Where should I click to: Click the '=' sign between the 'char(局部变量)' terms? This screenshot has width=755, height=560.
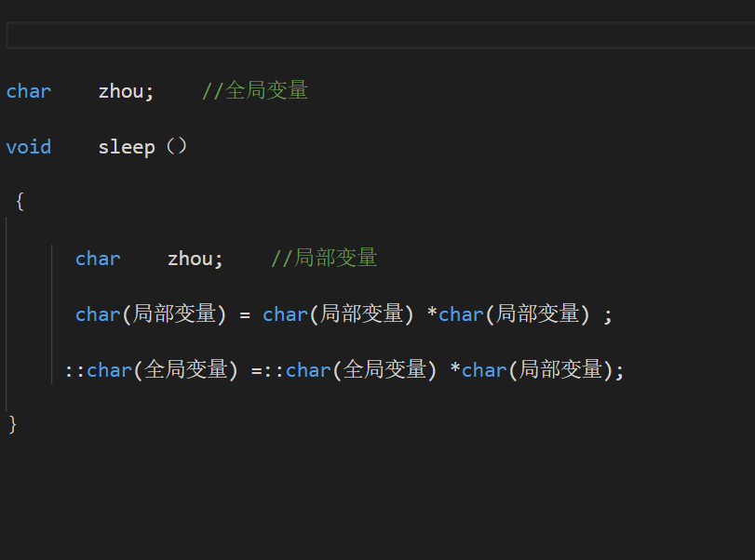pos(245,314)
